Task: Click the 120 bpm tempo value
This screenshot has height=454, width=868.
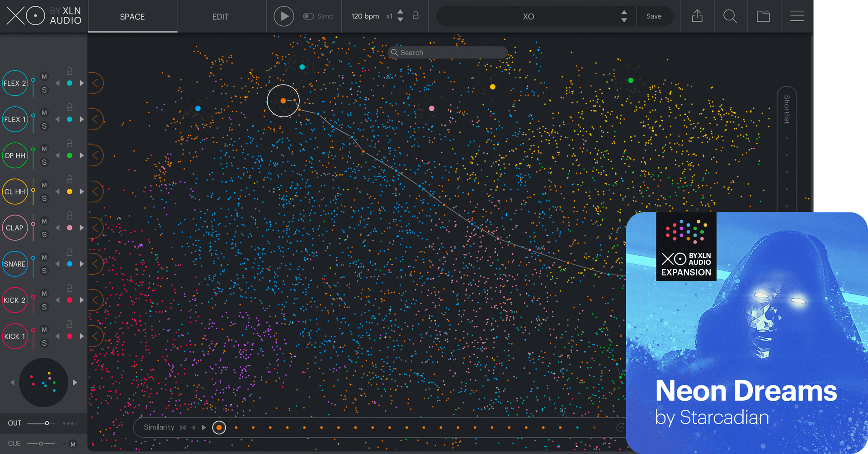Action: (365, 16)
